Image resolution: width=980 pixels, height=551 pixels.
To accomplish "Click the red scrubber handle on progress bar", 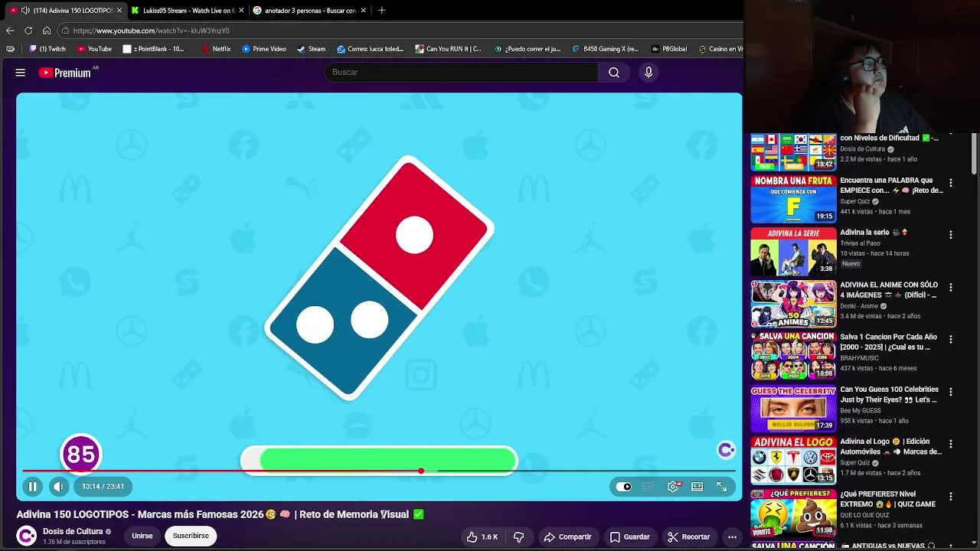I will pyautogui.click(x=421, y=471).
